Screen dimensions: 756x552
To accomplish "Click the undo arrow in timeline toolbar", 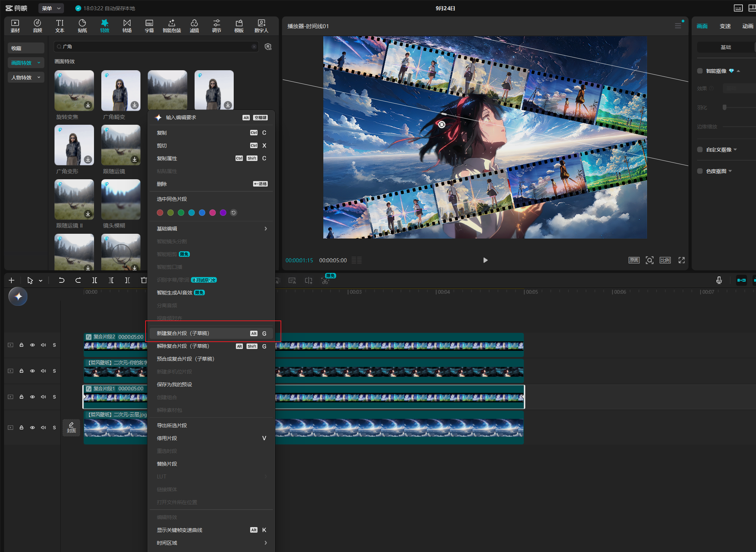I will pyautogui.click(x=61, y=280).
